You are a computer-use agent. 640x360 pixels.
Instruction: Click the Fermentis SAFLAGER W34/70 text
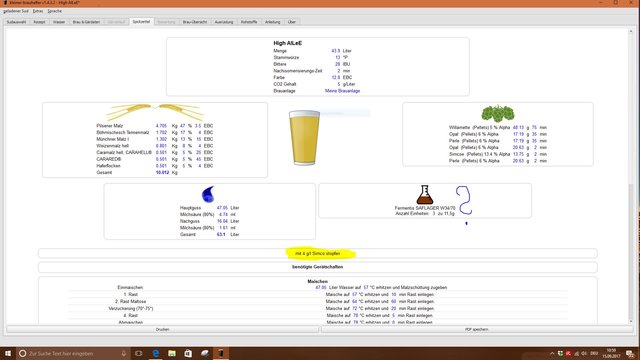tap(424, 208)
